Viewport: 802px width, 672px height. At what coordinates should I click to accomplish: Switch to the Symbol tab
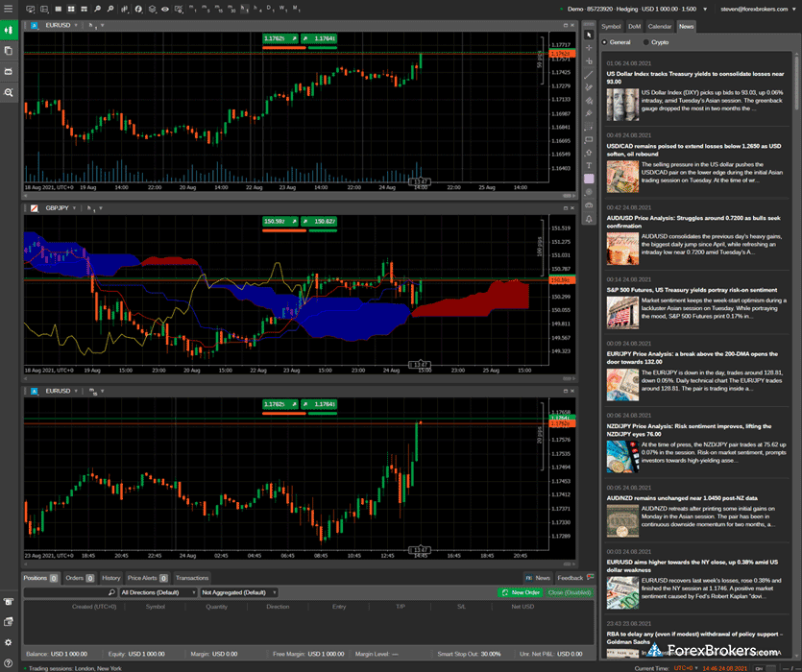pos(611,27)
